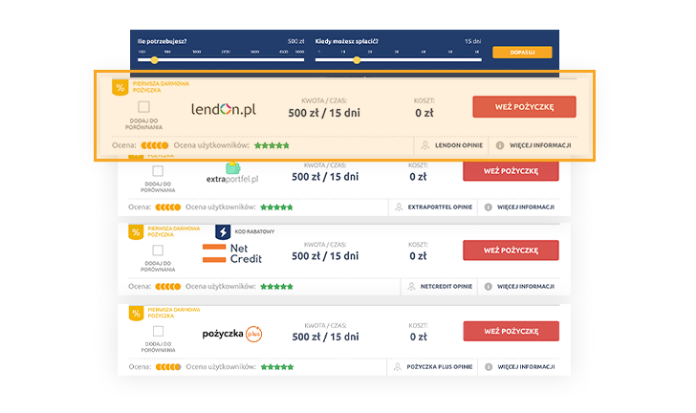Open the EXTRAPORTFEL OPINIE link
696x413 pixels.
(x=440, y=207)
